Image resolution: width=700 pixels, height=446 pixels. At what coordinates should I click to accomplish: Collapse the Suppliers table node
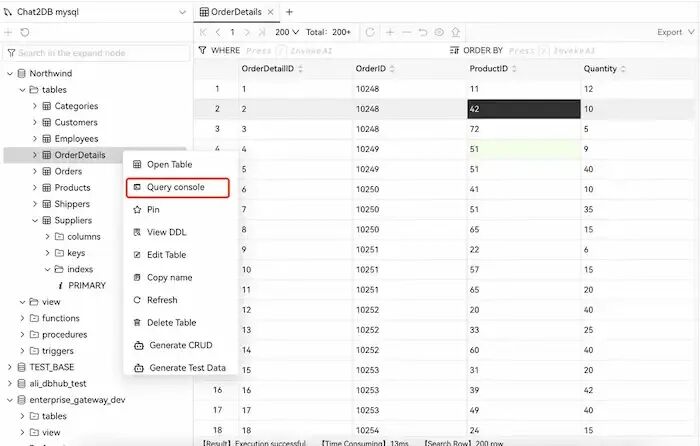click(x=35, y=220)
